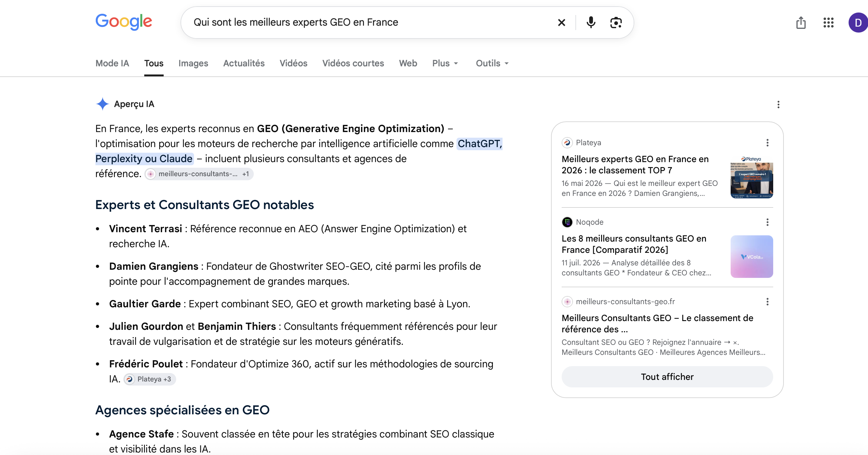Click the Noqode favicon in source card
The width and height of the screenshot is (868, 455).
[567, 222]
